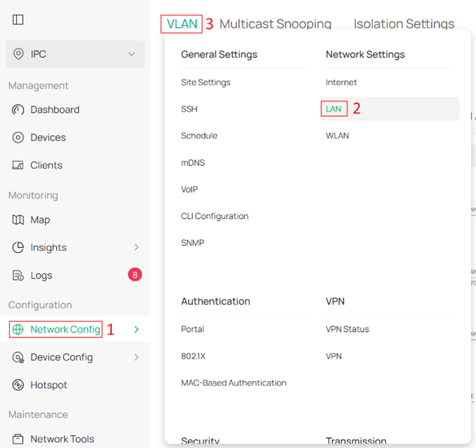
Task: Open WLAN under Network Settings
Action: (337, 135)
